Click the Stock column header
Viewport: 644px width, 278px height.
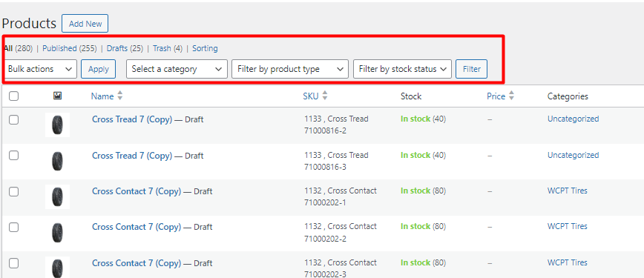411,96
